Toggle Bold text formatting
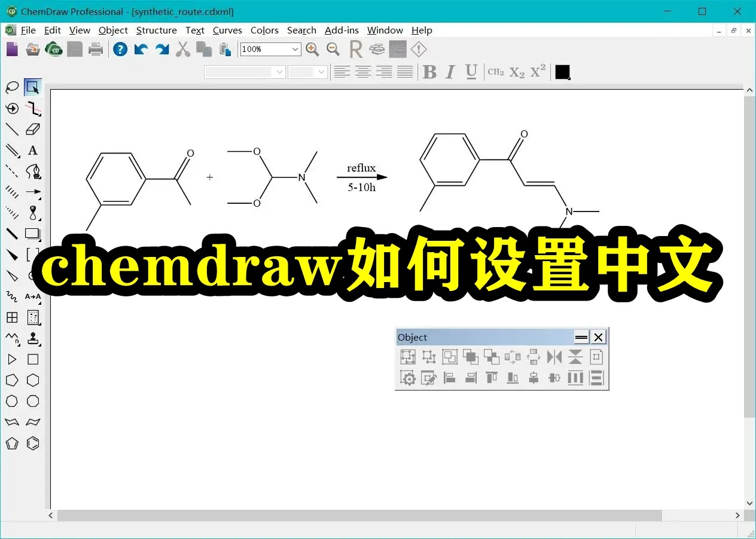This screenshot has height=539, width=756. [x=429, y=72]
